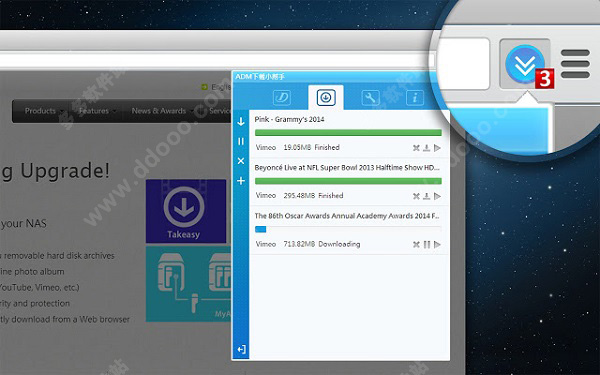Image resolution: width=600 pixels, height=375 pixels.
Task: Click the sidebar download arrow icon
Action: click(x=241, y=122)
